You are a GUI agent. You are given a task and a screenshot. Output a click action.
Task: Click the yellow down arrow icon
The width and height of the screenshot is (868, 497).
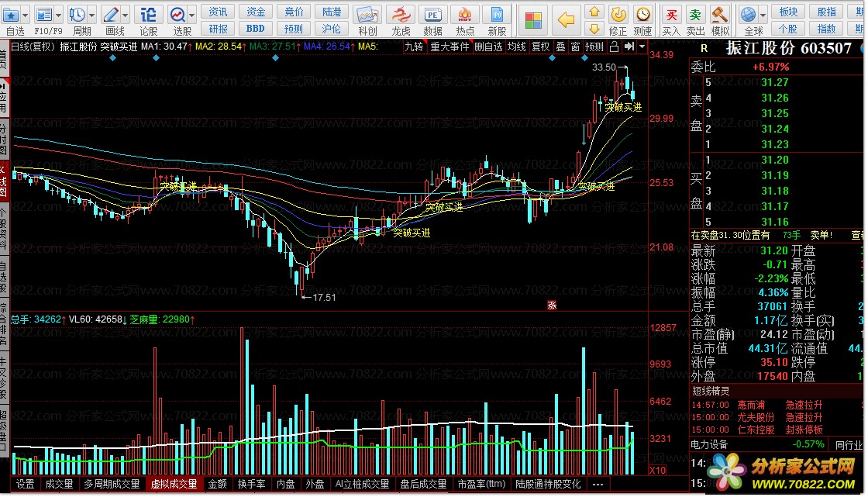click(594, 28)
